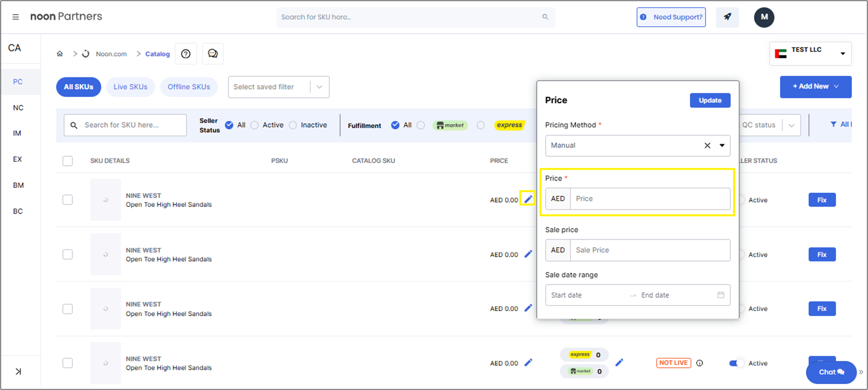Choose the market fulfillment radio option
The image size is (868, 390).
[421, 125]
